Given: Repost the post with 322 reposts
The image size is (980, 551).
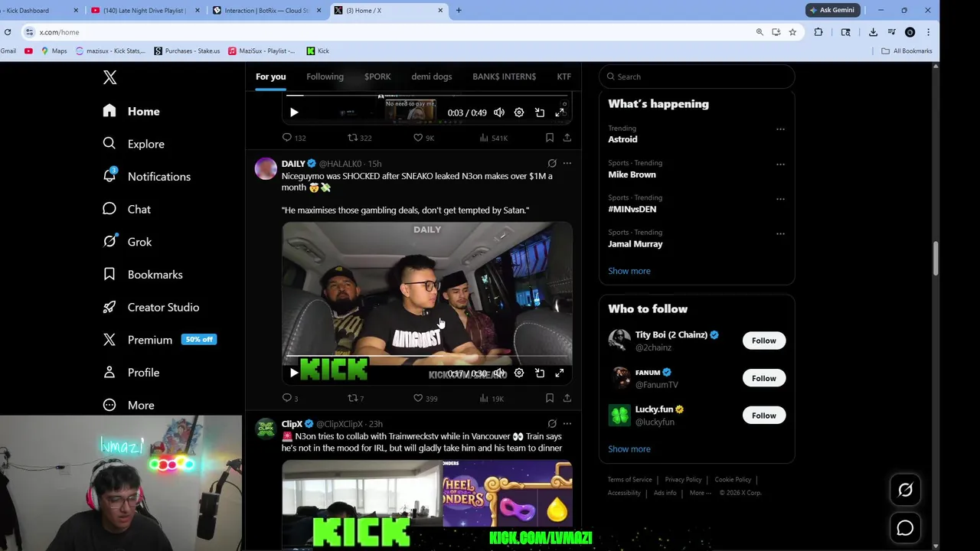Looking at the screenshot, I should coord(359,138).
